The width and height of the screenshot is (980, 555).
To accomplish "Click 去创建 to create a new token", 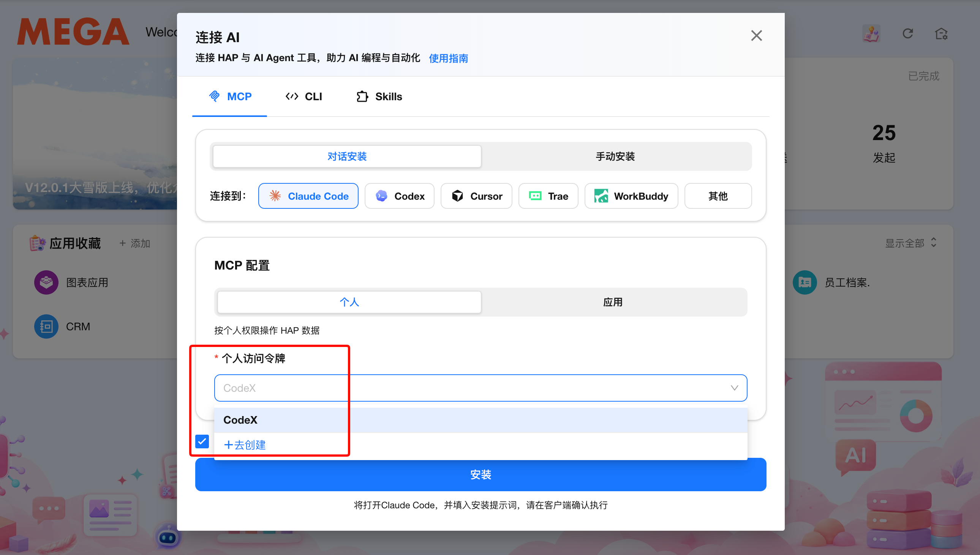I will (x=245, y=445).
